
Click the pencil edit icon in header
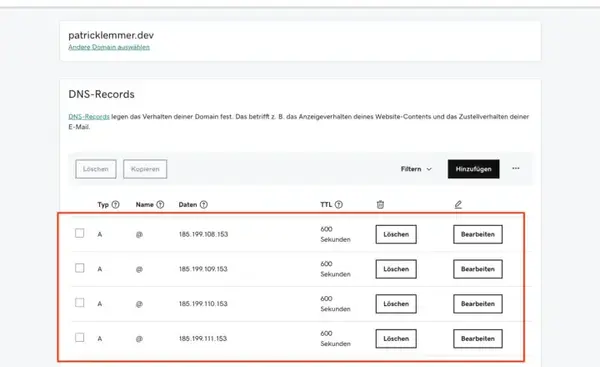click(x=458, y=205)
